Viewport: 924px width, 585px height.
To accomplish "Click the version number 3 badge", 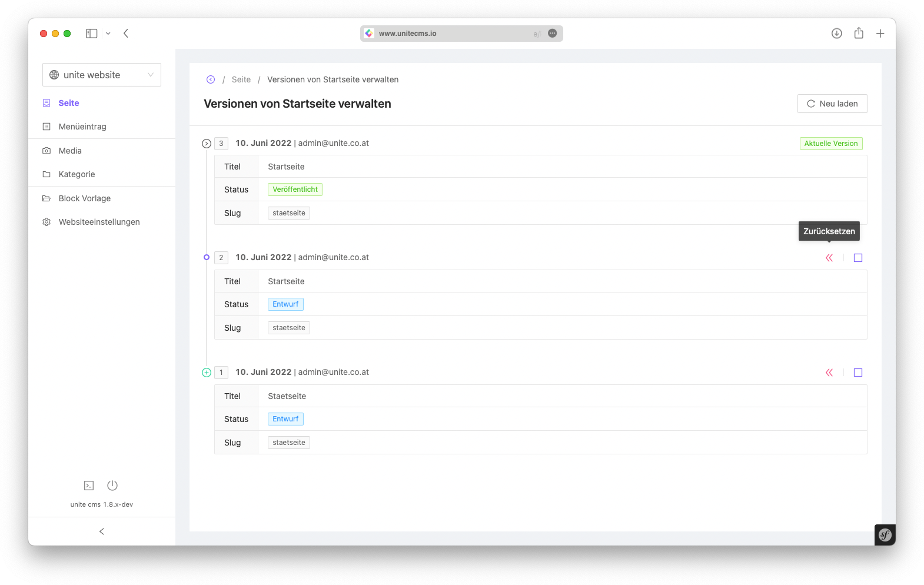I will pos(221,144).
